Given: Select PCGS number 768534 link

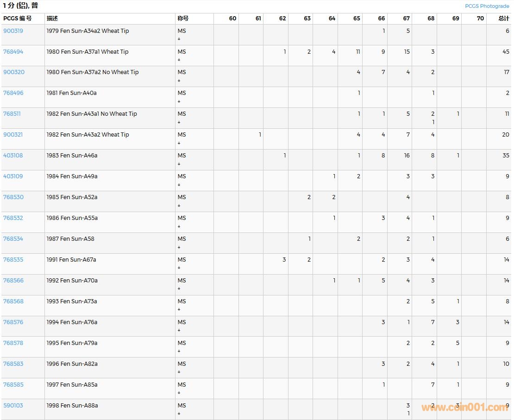Looking at the screenshot, I should (x=13, y=239).
